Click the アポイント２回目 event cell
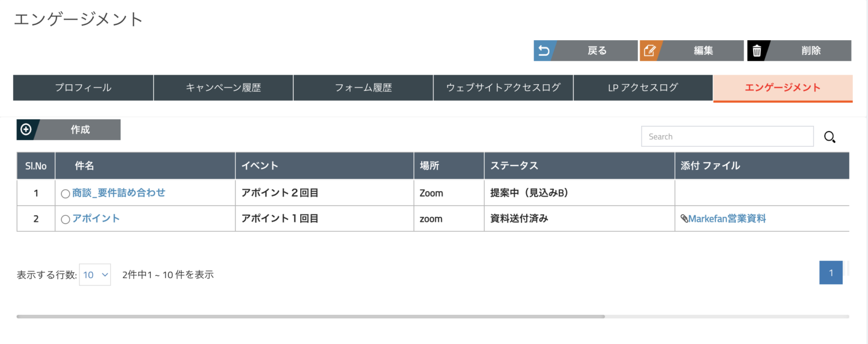Image resolution: width=868 pixels, height=344 pixels. (x=324, y=193)
